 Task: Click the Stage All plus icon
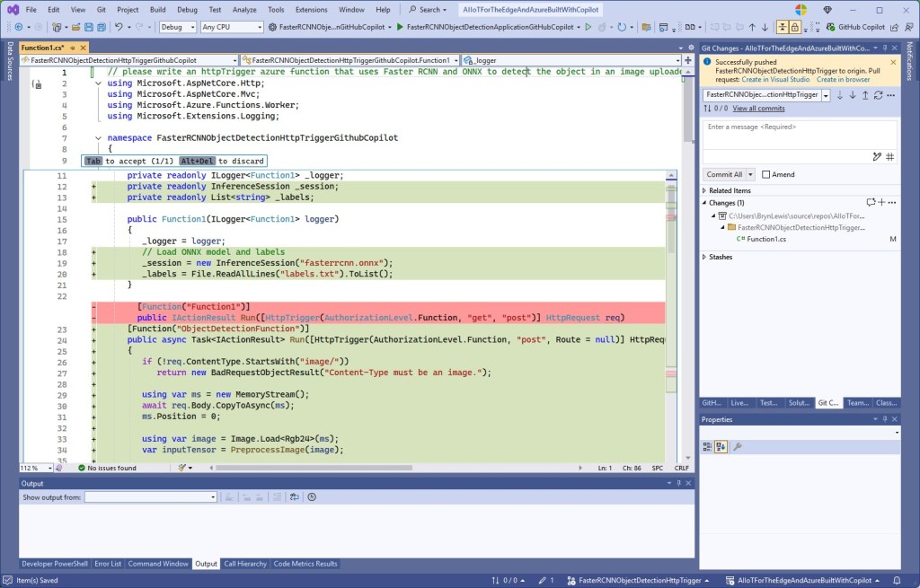pos(880,203)
